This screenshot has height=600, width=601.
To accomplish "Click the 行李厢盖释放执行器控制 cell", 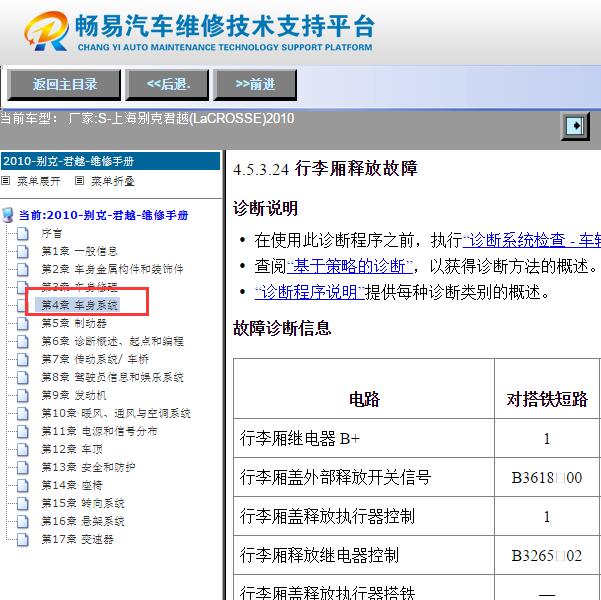I will click(364, 516).
